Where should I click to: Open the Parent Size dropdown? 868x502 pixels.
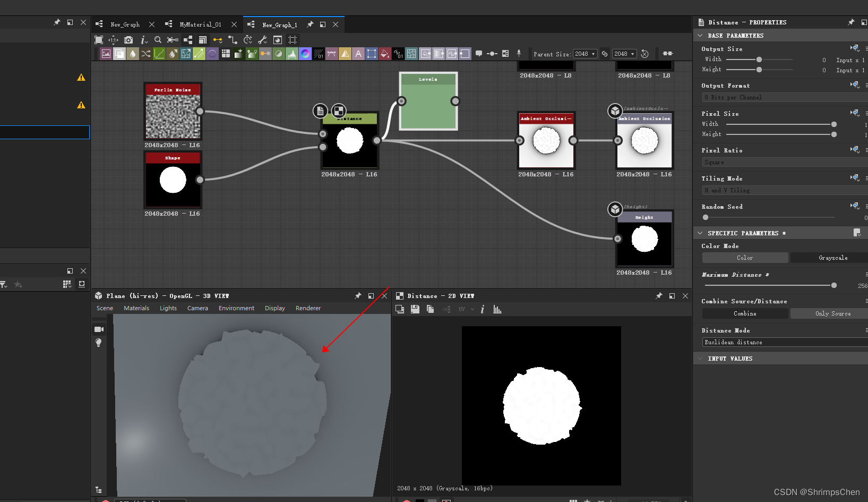click(585, 54)
